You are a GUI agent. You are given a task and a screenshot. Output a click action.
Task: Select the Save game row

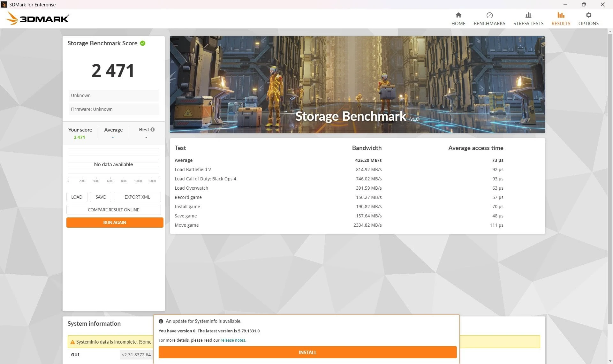(357, 216)
